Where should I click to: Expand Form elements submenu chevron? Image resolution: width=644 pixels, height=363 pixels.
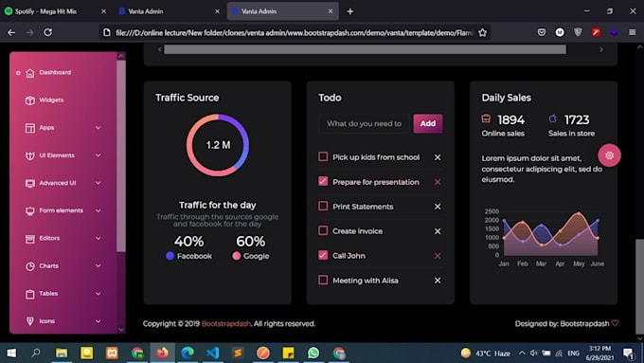tap(98, 210)
